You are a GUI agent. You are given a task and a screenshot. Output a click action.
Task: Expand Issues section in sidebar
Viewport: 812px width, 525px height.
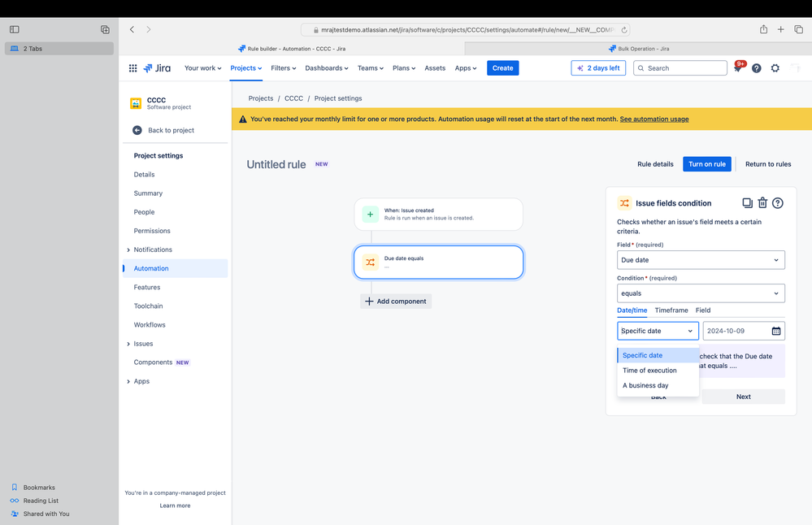128,344
